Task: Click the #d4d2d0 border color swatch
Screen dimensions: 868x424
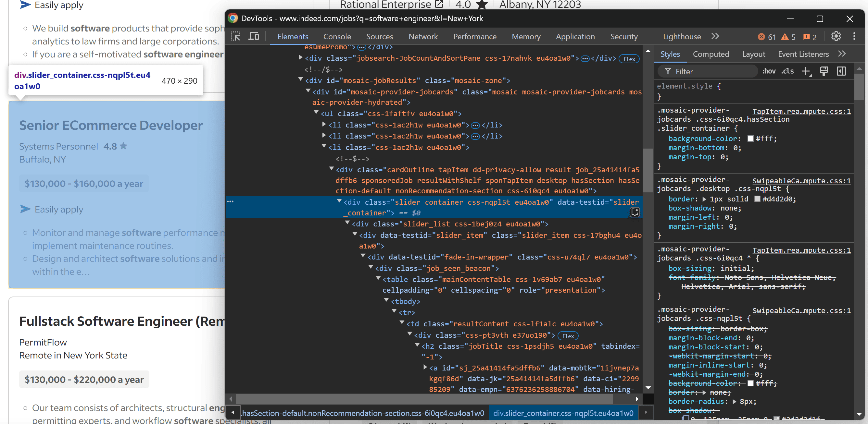Action: pyautogui.click(x=757, y=199)
